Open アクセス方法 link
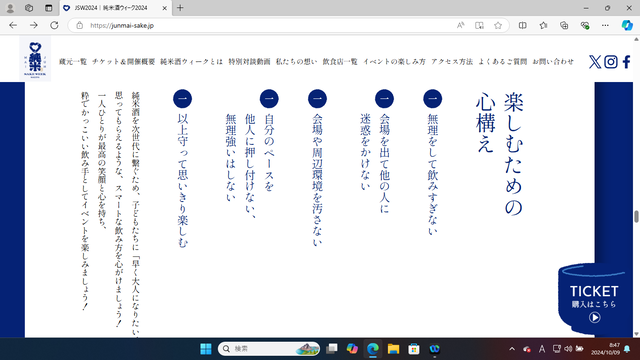The height and width of the screenshot is (360, 640). click(x=452, y=62)
